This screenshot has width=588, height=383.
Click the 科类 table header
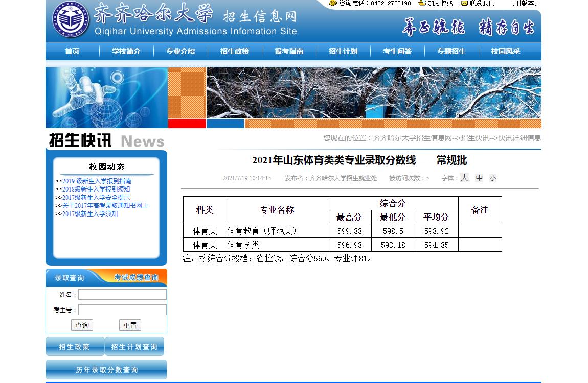click(205, 210)
